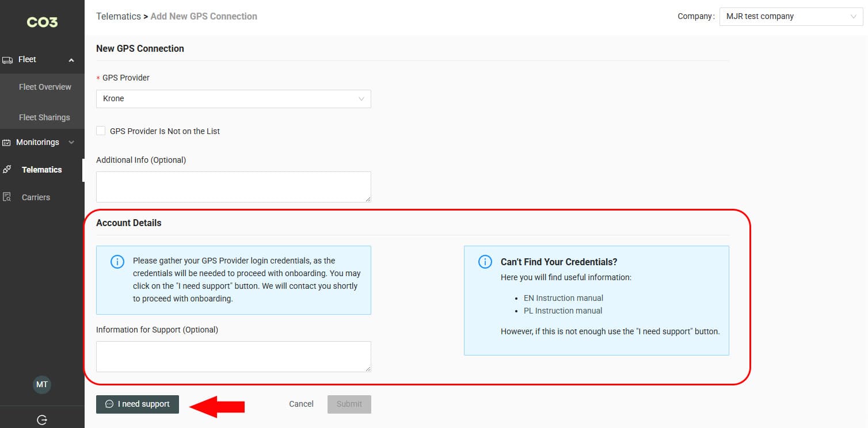Click the Carriers search icon
868x428 pixels.
(7, 197)
